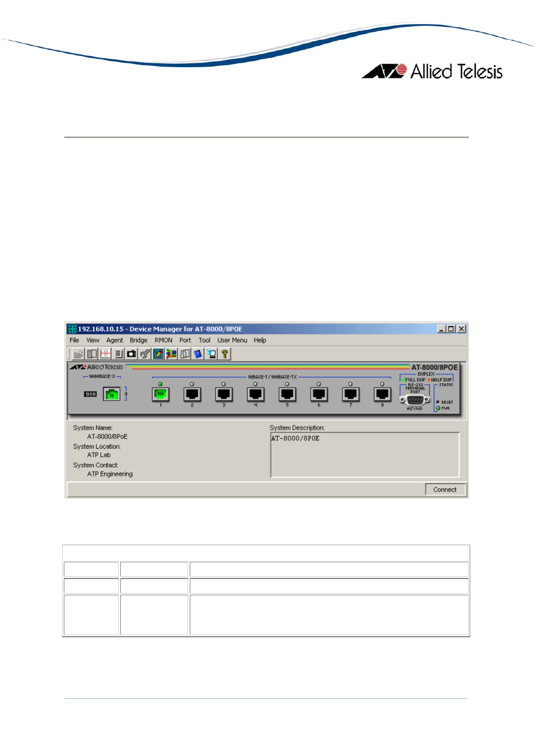This screenshot has height=756, width=534.
Task: Click the monitor with arrow toolbar icon
Action: pyautogui.click(x=212, y=354)
